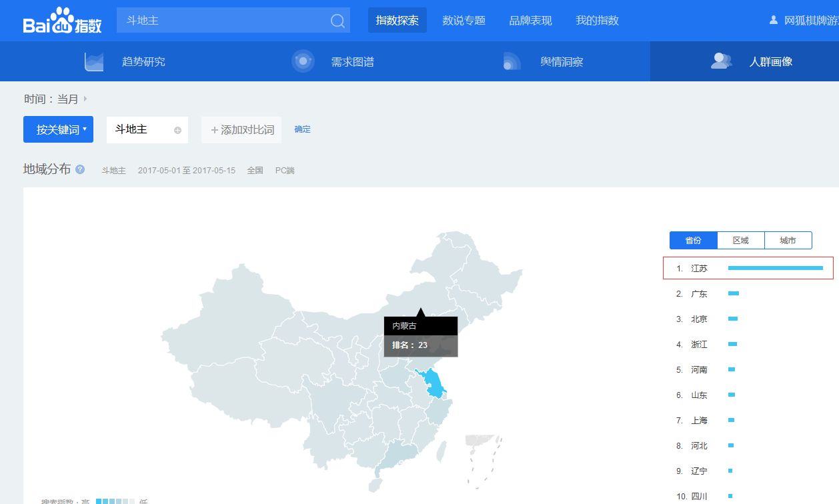Click the 确定 link
Viewport: 839px width, 504px height.
click(302, 129)
